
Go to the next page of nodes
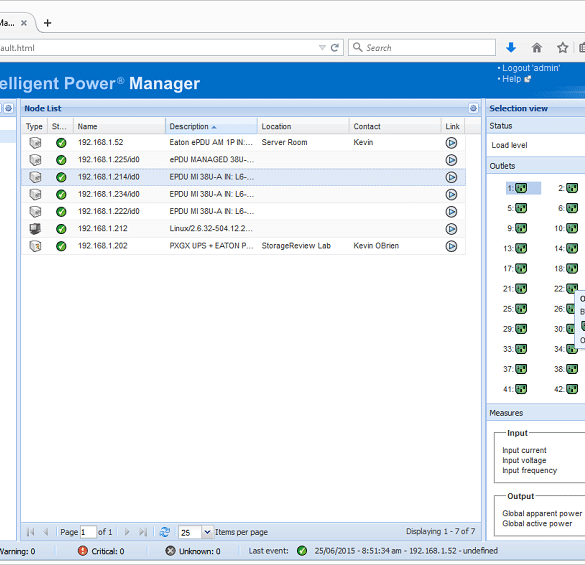[127, 532]
